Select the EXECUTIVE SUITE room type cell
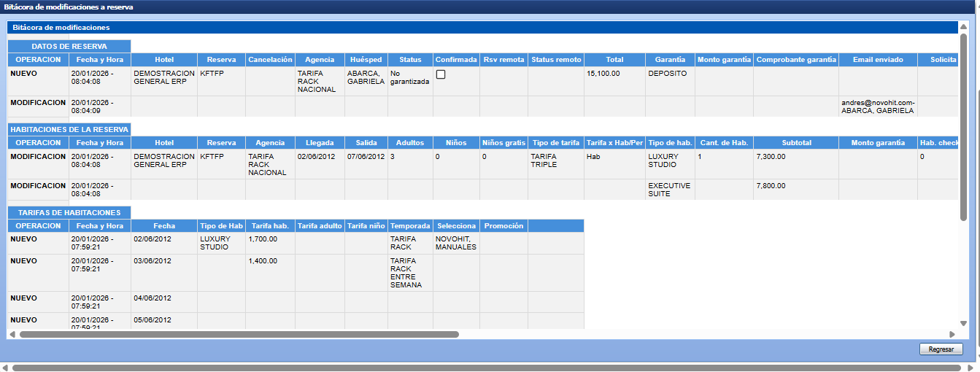The height and width of the screenshot is (372, 980). (668, 190)
